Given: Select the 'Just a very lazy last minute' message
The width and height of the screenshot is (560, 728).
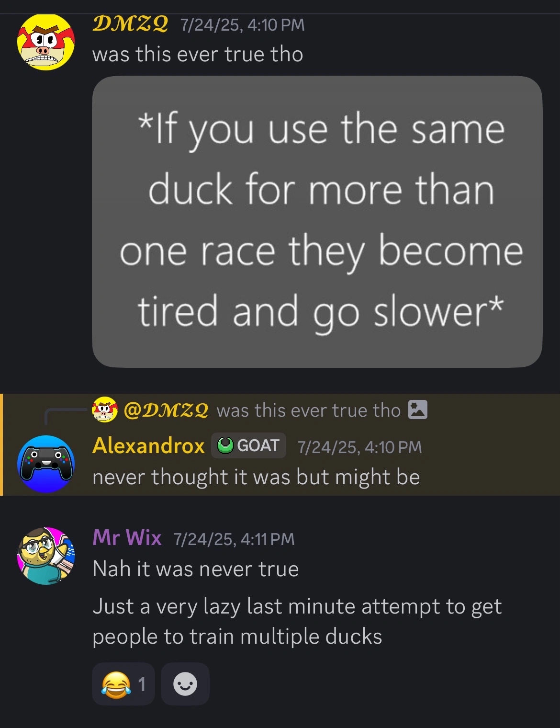Looking at the screenshot, I should click(x=297, y=621).
